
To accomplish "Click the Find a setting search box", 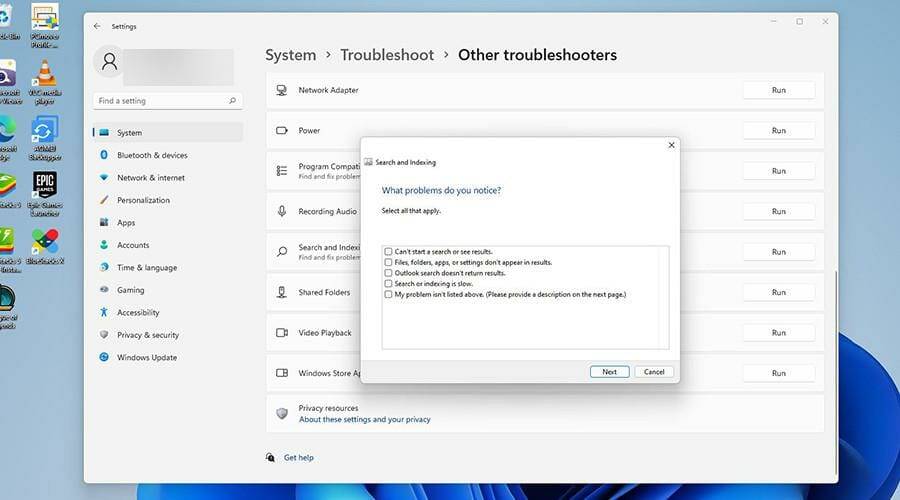I will (168, 100).
